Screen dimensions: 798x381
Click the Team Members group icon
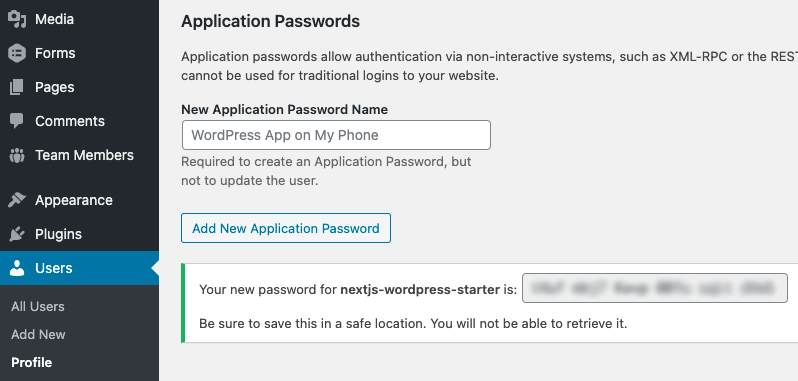17,155
